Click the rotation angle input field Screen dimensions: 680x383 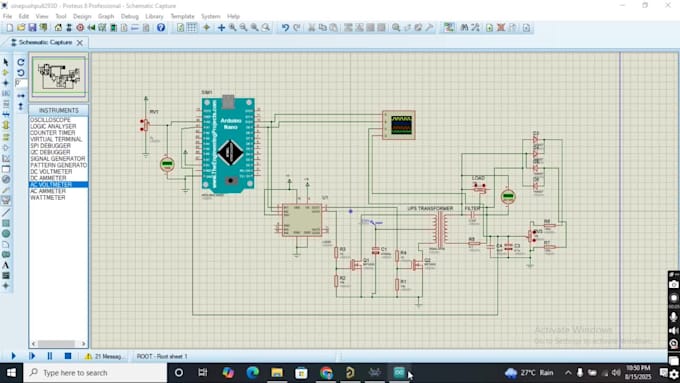(21, 83)
